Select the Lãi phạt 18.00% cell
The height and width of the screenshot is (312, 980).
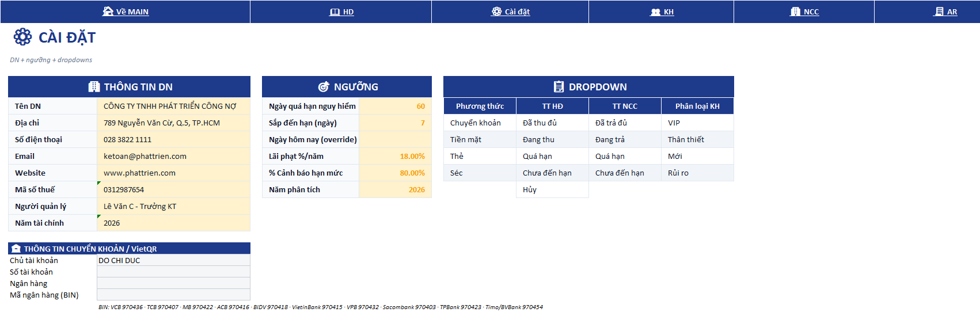[x=395, y=156]
